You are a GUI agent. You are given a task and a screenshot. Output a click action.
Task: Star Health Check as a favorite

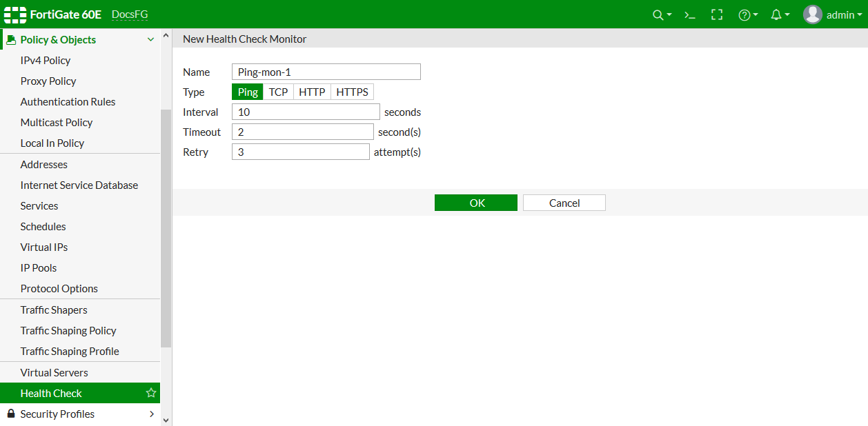(150, 393)
